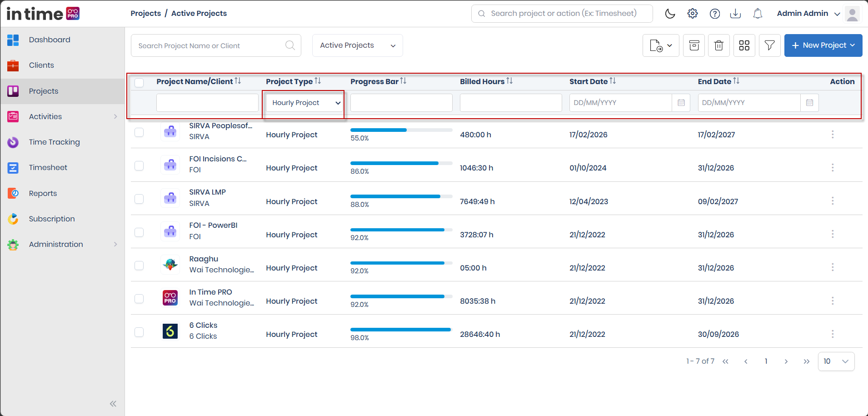
Task: Tick the In Time PRO row checkbox
Action: pos(139,299)
